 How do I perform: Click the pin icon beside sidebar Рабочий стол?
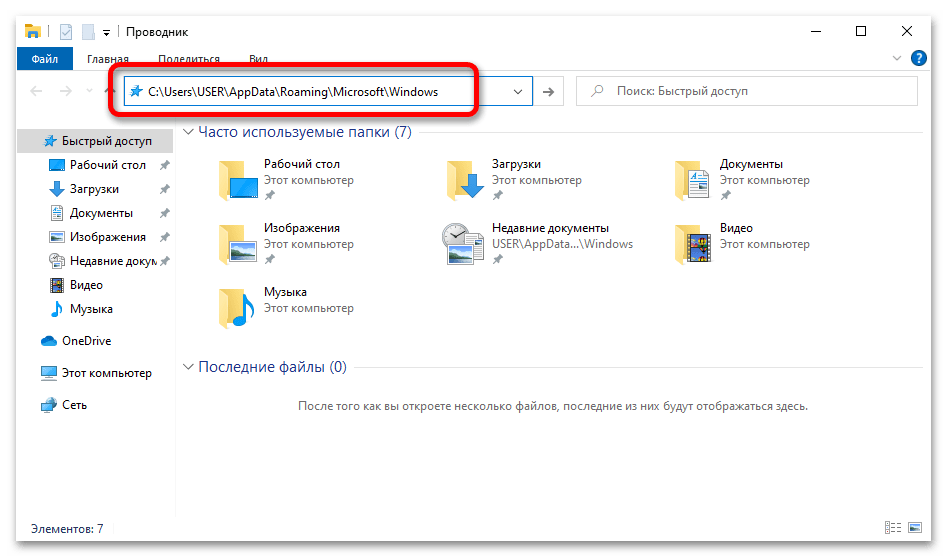[164, 165]
